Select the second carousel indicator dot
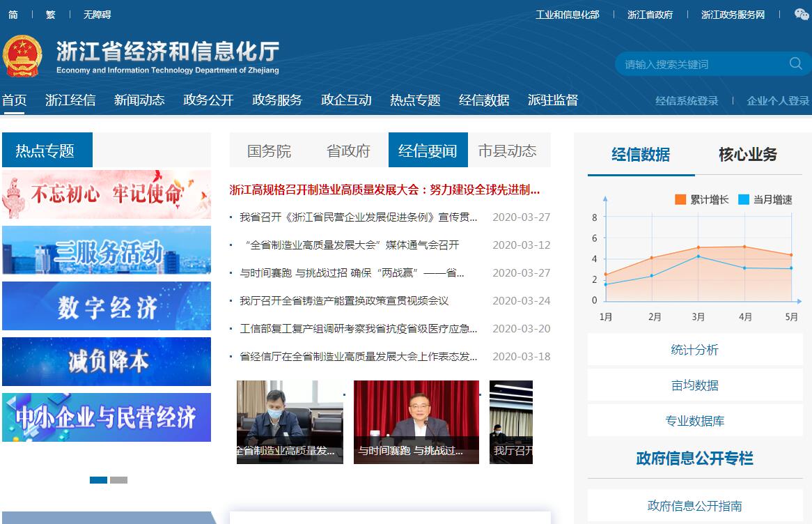This screenshot has height=524, width=812. [118, 479]
